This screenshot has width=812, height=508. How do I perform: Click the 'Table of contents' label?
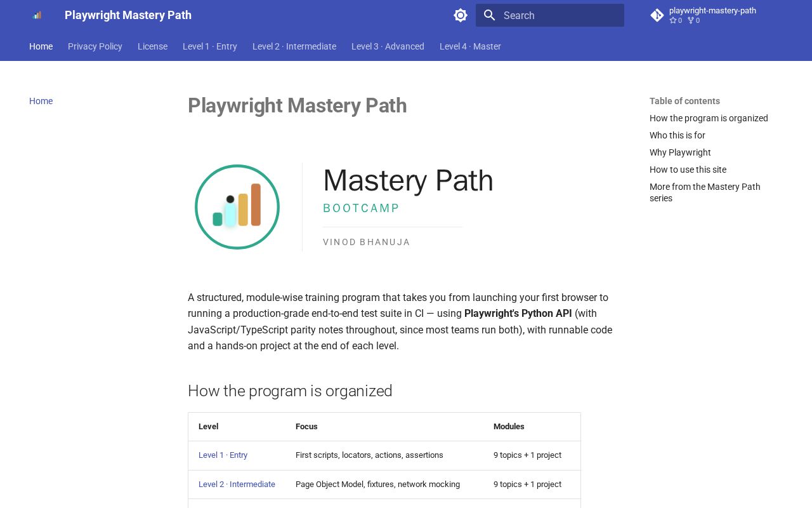[x=684, y=101]
